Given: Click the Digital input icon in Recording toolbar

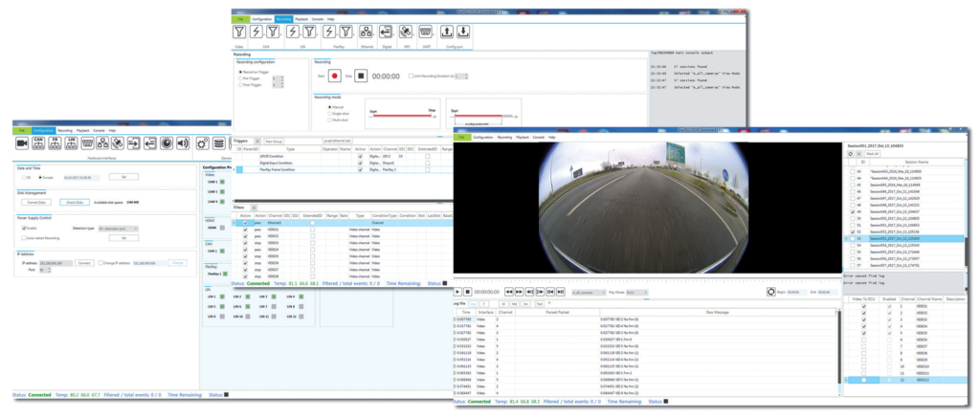Looking at the screenshot, I should 386,32.
